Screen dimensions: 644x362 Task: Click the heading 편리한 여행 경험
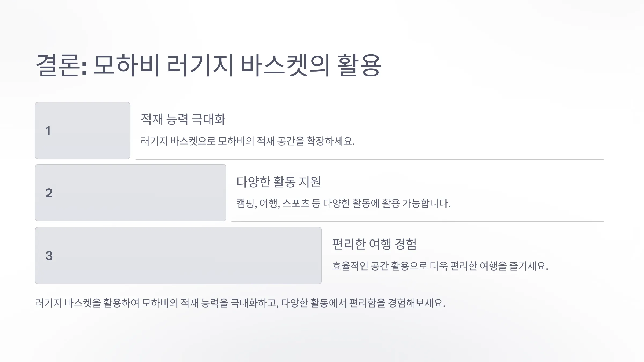374,244
